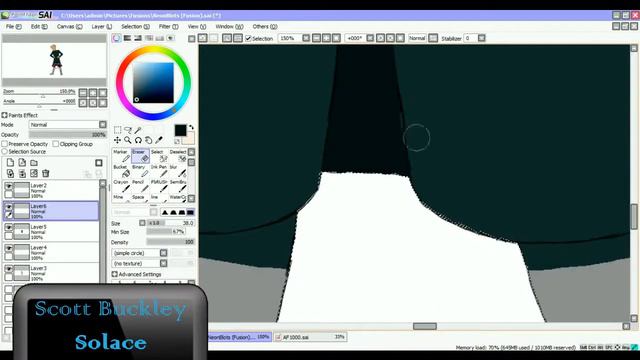640x360 pixels.
Task: Create a new normal layer
Action: click(10, 162)
